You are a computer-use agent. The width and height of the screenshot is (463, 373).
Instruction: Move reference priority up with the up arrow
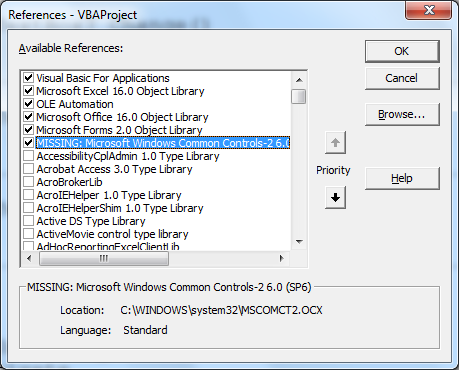[x=335, y=143]
